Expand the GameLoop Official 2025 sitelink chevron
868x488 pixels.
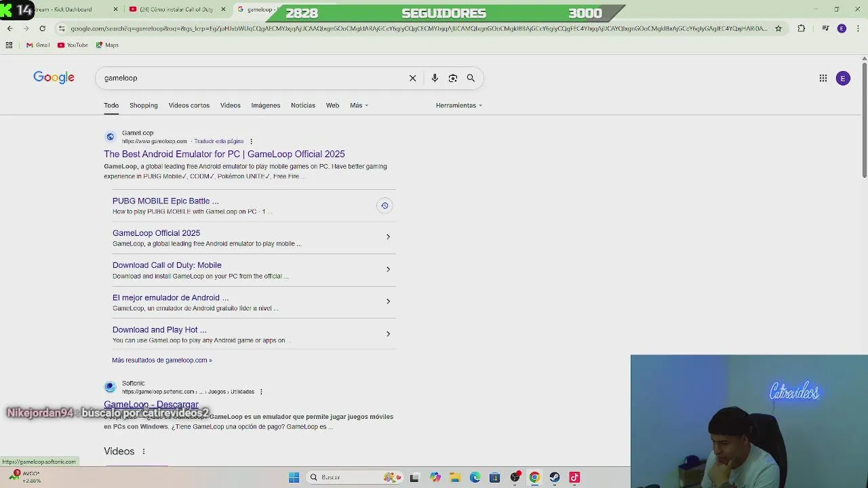388,237
